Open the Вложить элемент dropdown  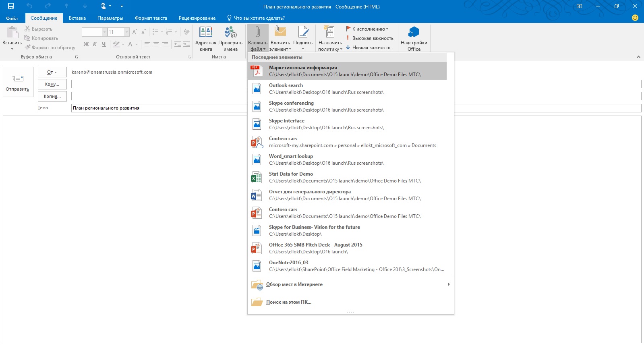pos(280,39)
